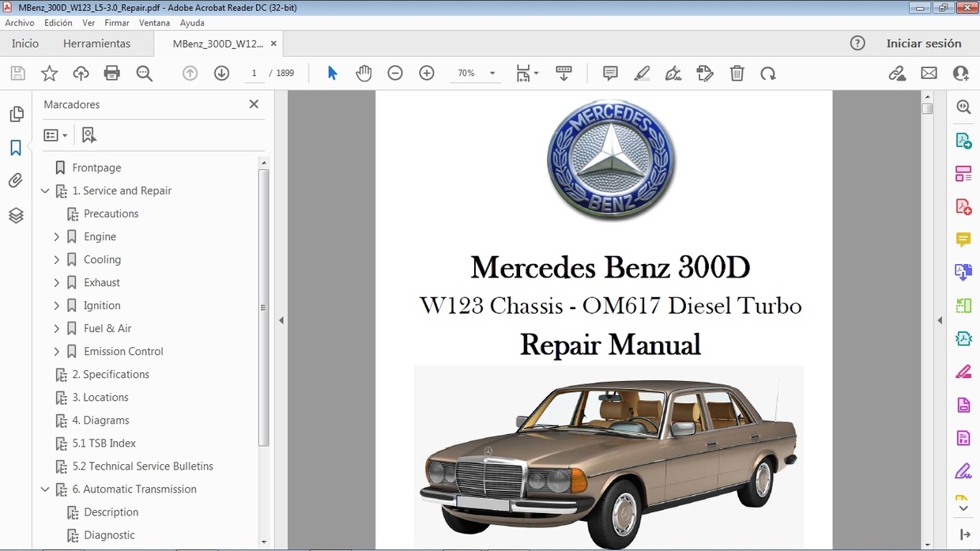The width and height of the screenshot is (980, 551).
Task: Open the Archivo menu
Action: (19, 23)
